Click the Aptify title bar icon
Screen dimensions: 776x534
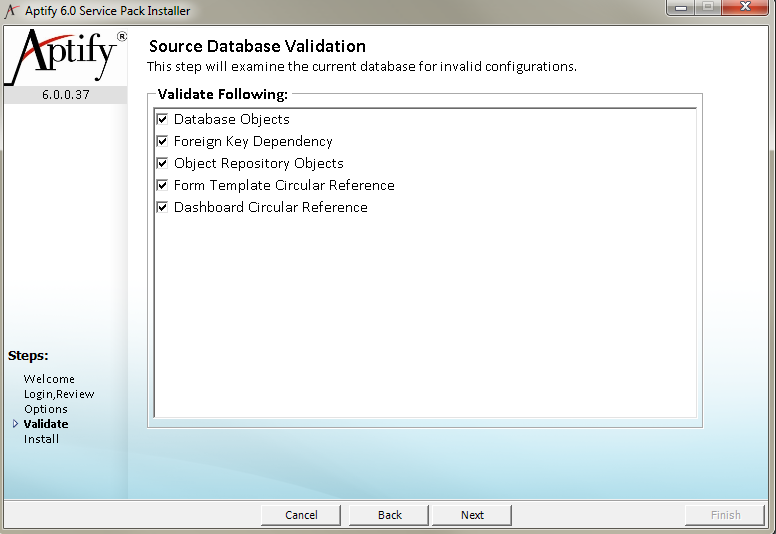(12, 10)
